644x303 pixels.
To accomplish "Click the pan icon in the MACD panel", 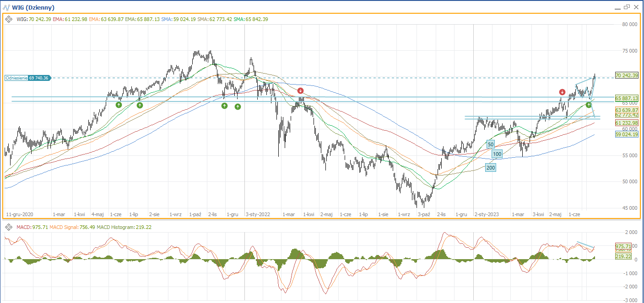I will tap(9, 227).
